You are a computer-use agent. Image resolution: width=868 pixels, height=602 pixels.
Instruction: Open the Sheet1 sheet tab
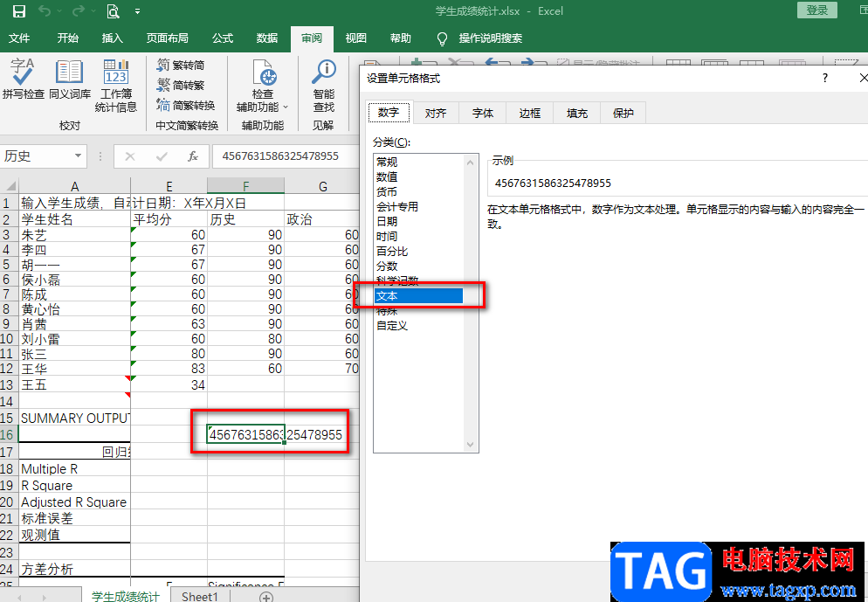click(199, 596)
